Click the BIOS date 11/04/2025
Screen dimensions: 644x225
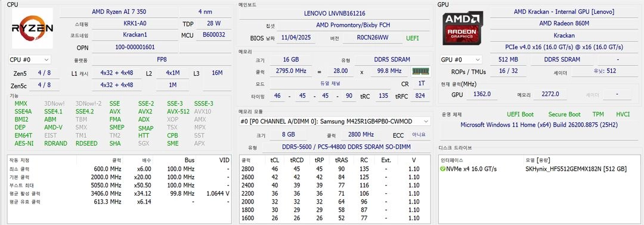click(296, 38)
